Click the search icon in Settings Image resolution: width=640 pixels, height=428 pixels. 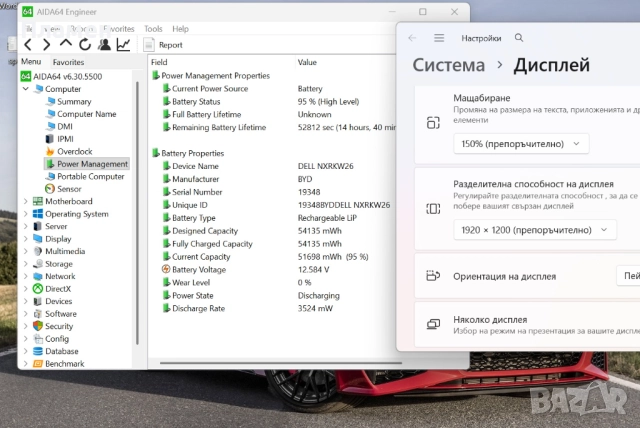click(519, 38)
